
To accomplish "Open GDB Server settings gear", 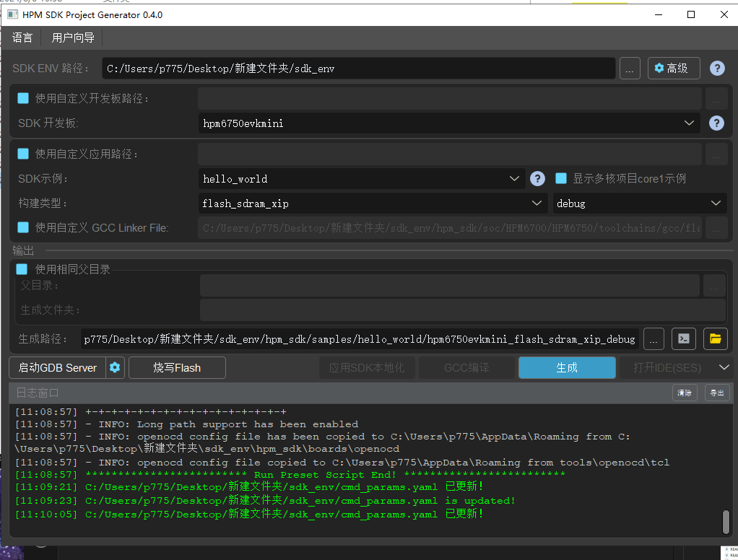I will click(x=115, y=368).
